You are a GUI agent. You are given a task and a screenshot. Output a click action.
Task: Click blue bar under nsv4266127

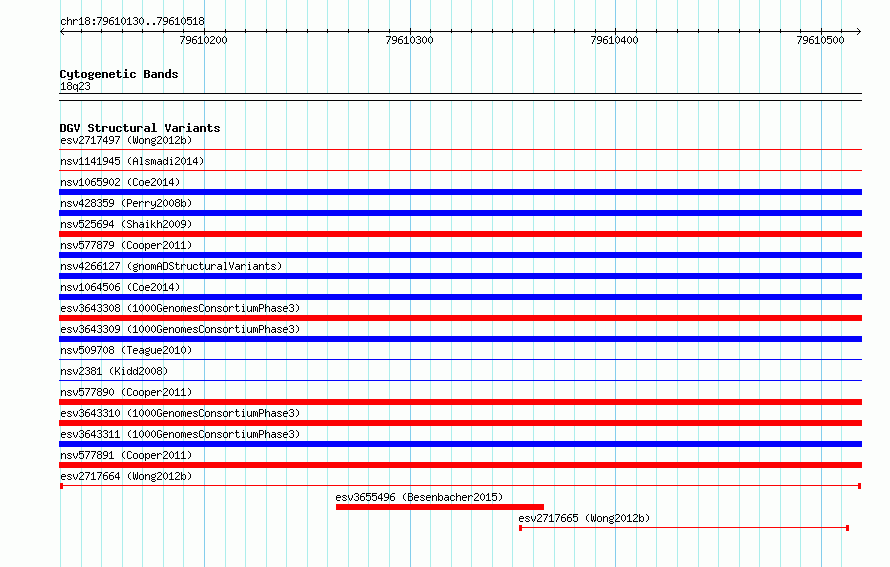(460, 276)
